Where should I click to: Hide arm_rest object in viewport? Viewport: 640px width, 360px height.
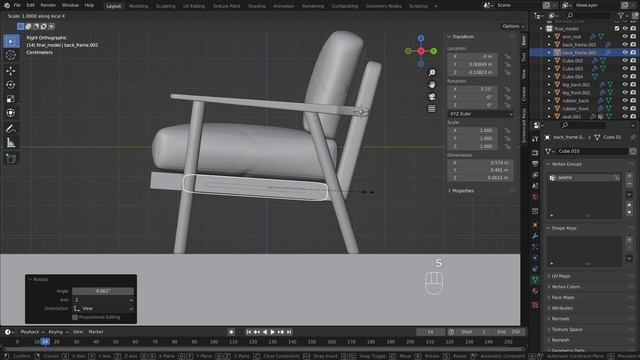coord(624,36)
